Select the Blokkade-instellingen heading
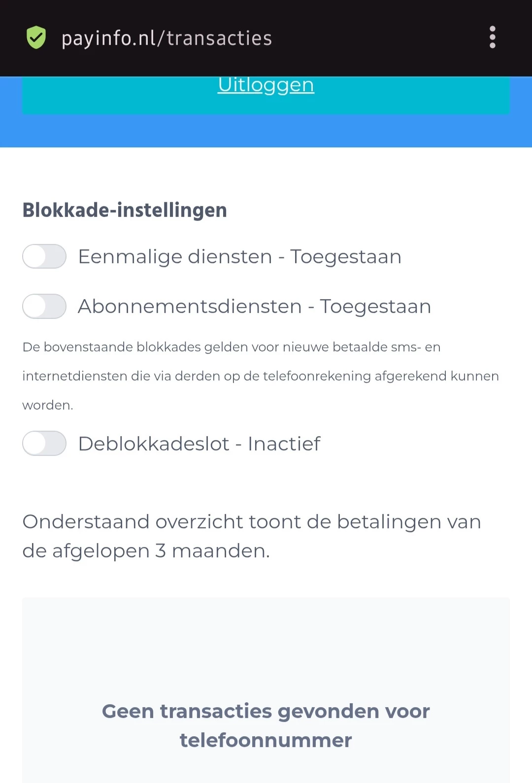Screen dimensions: 532x783 click(125, 210)
